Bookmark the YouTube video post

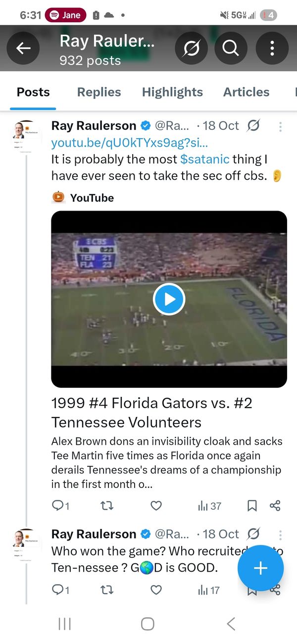coord(251,506)
